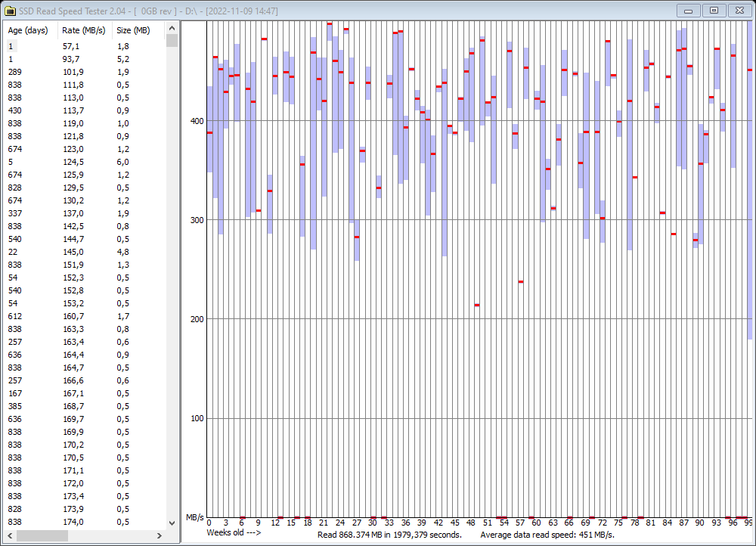Minimize the SSD Read Speed Tester window
756x546 pixels.
[689, 10]
